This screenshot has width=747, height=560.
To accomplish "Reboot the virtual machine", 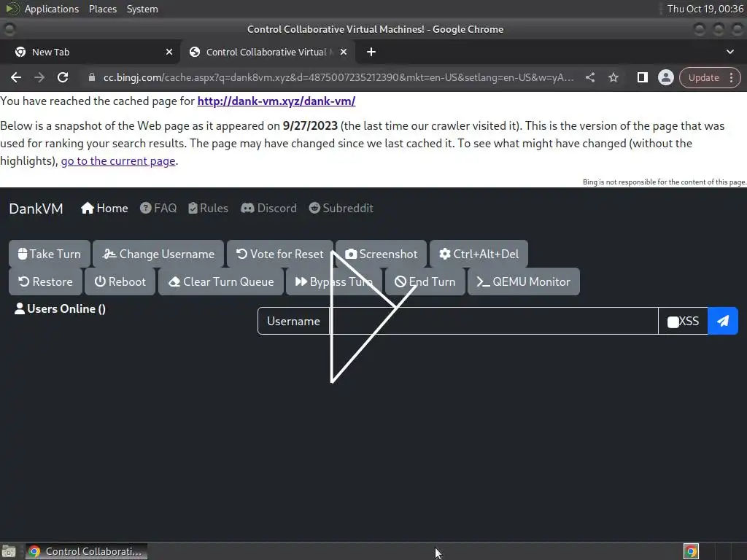I will 120,281.
